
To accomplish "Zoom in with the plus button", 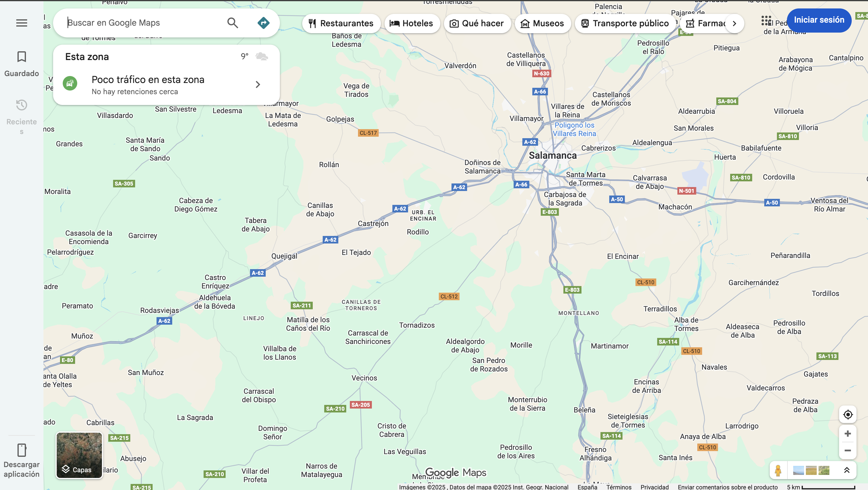I will [847, 433].
